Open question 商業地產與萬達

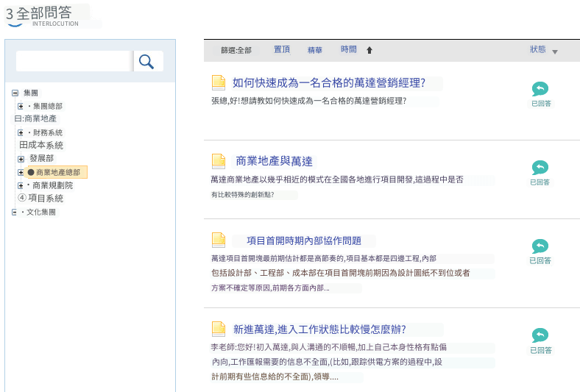click(274, 161)
